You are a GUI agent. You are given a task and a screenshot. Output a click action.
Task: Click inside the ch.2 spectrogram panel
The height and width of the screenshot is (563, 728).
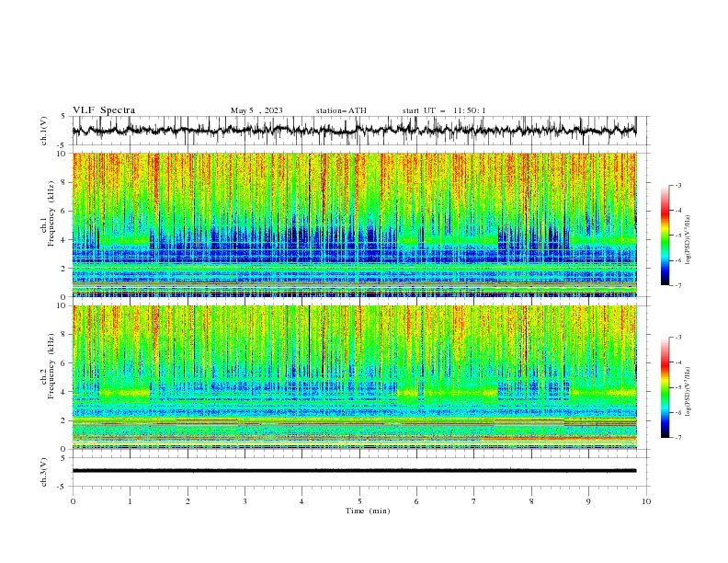pos(355,377)
